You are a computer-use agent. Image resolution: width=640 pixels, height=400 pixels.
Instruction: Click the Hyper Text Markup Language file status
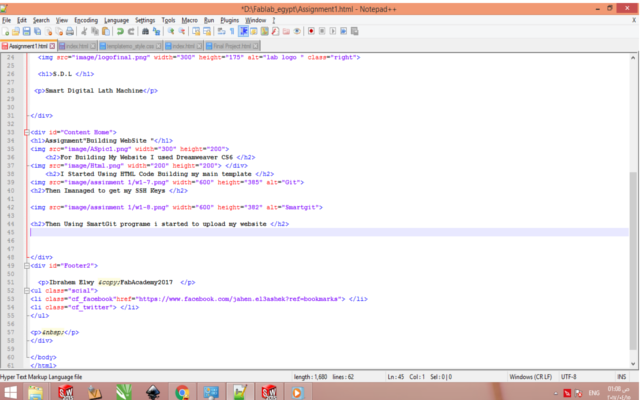pos(41,377)
